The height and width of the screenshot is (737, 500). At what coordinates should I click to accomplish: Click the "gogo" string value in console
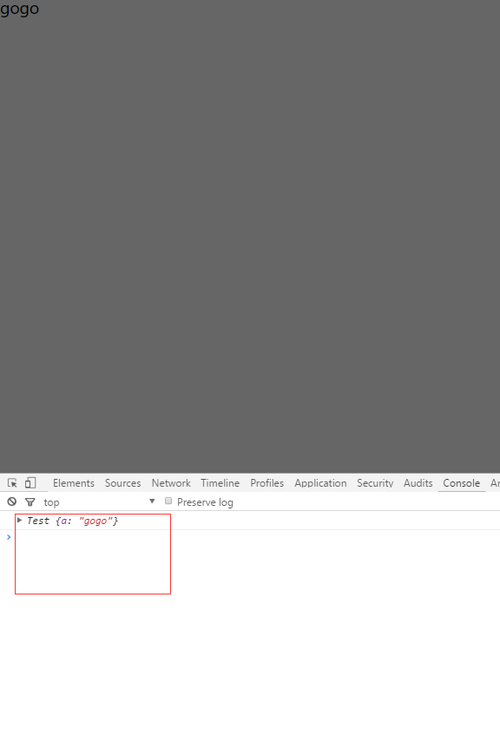click(x=96, y=520)
